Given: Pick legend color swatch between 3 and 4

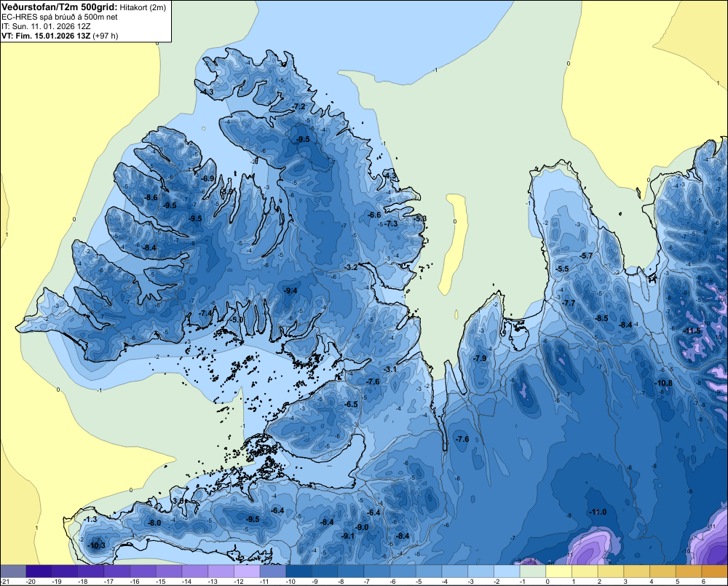Looking at the screenshot, I should point(637,571).
